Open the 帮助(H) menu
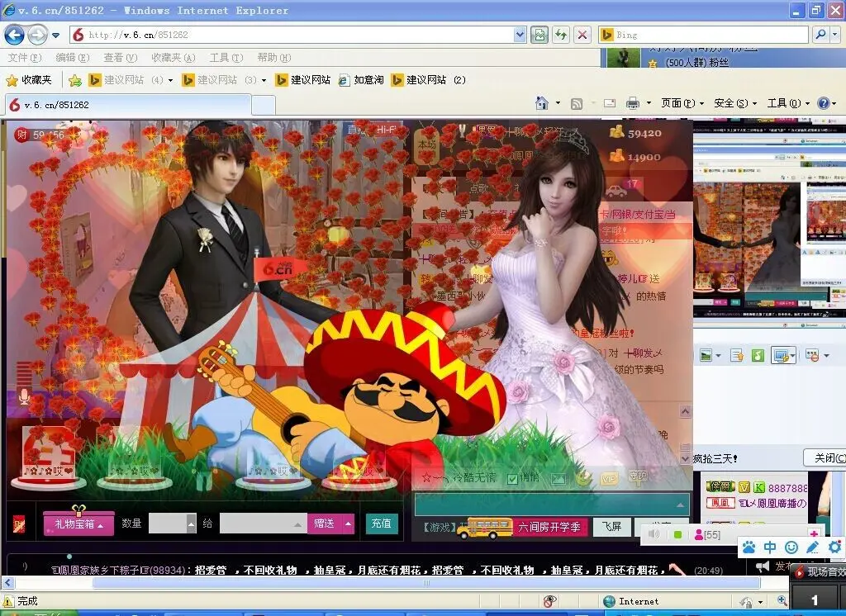Viewport: 846px width, 616px height. point(274,58)
